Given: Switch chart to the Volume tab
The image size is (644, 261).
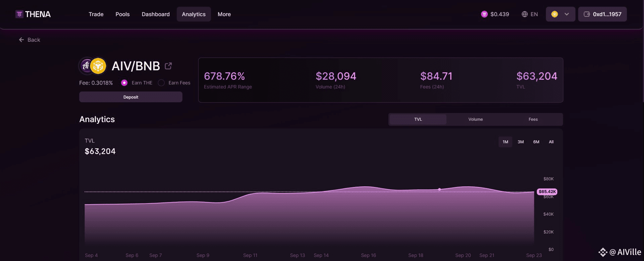Looking at the screenshot, I should click(x=476, y=119).
